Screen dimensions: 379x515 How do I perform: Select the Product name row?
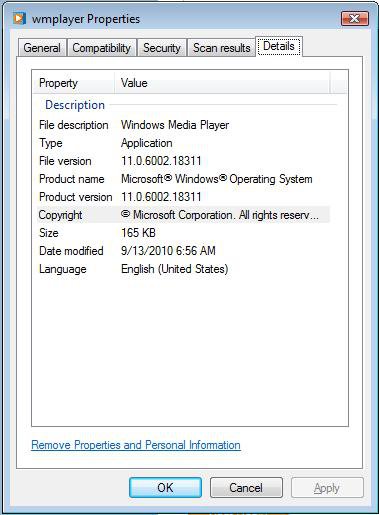point(183,179)
